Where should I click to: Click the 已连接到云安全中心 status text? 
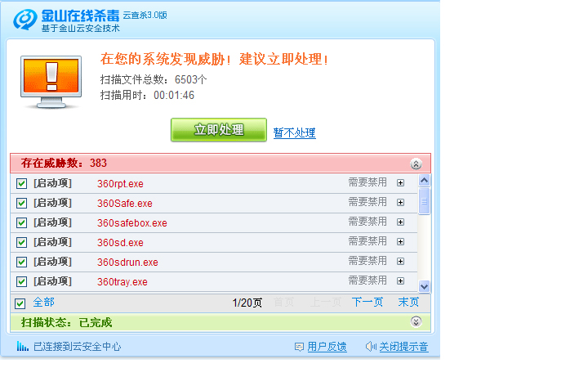(78, 347)
